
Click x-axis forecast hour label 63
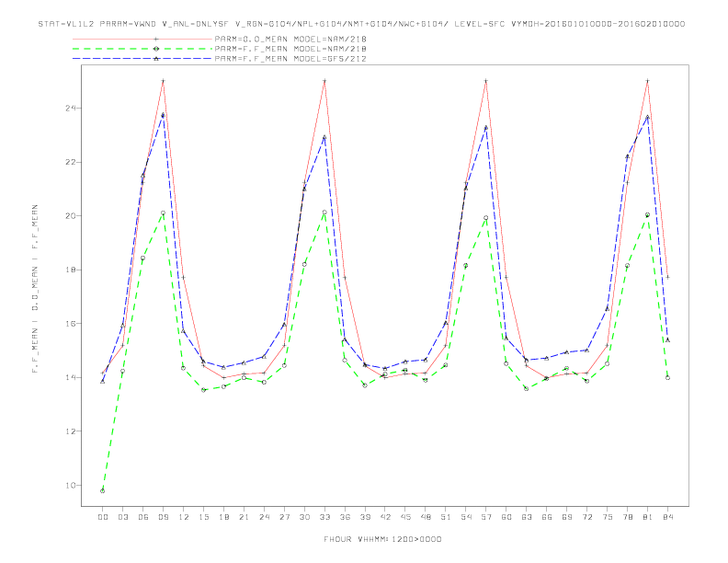pyautogui.click(x=527, y=517)
